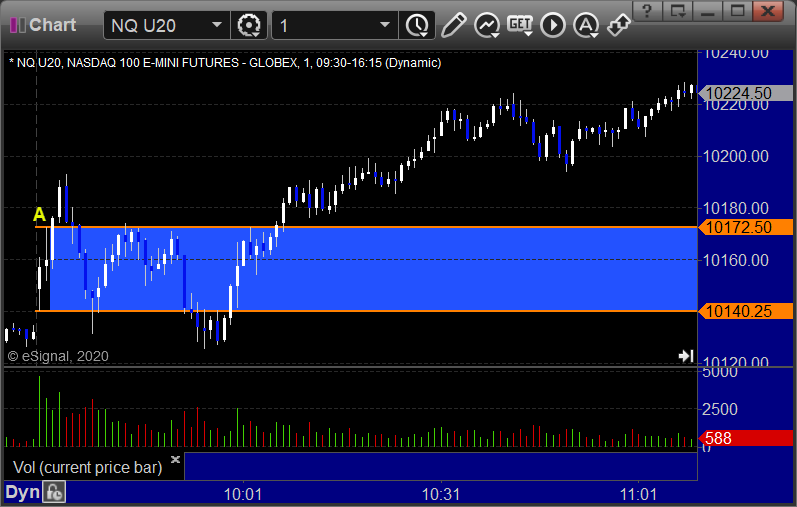The image size is (797, 507).
Task: Open the time template clock icon
Action: tap(417, 25)
